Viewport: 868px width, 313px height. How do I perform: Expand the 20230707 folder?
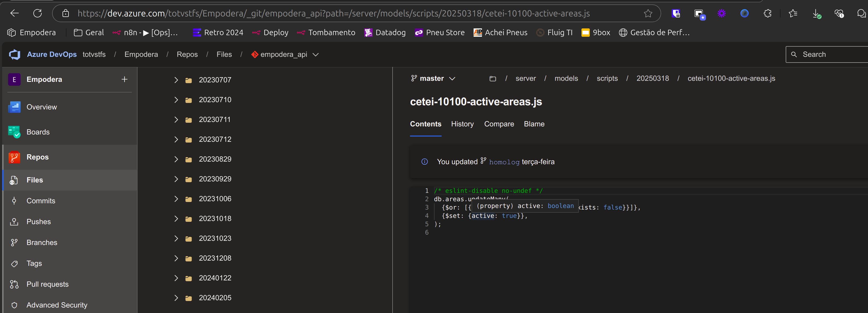click(x=176, y=80)
